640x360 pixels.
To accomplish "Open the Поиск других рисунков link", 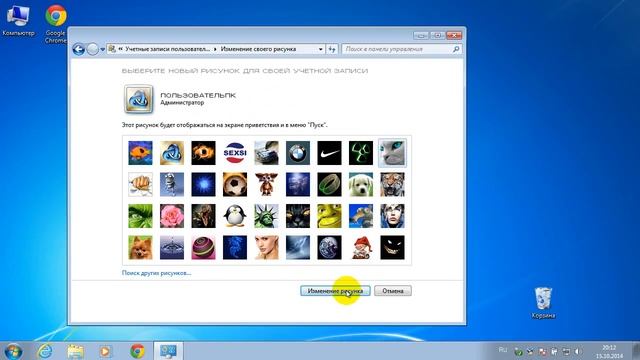I will point(156,273).
